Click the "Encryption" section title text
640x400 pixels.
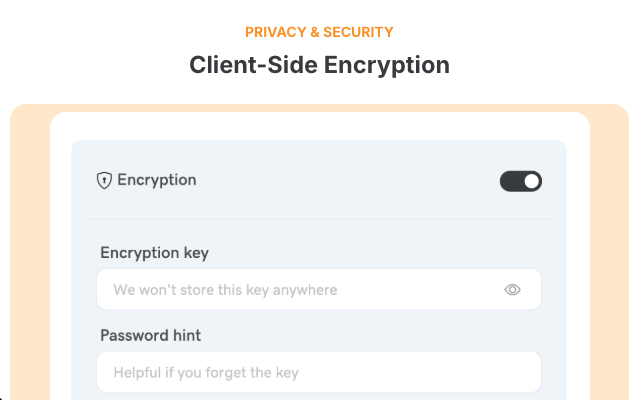point(157,180)
